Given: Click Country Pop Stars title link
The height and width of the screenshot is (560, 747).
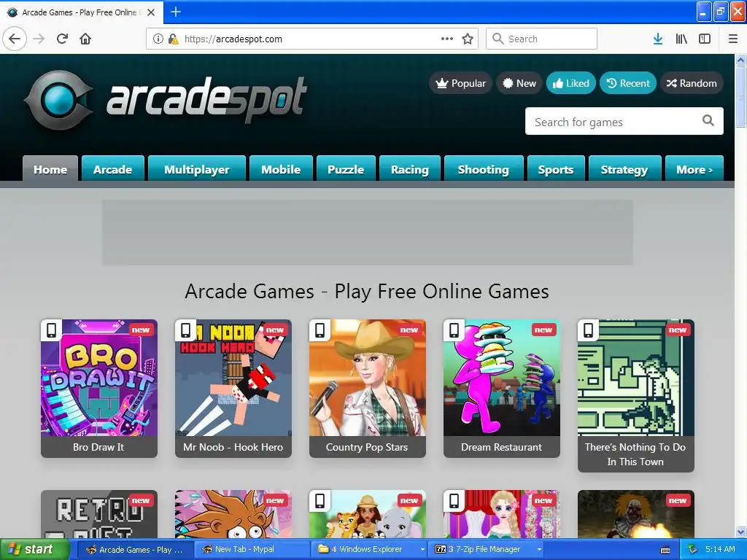Looking at the screenshot, I should [x=367, y=447].
